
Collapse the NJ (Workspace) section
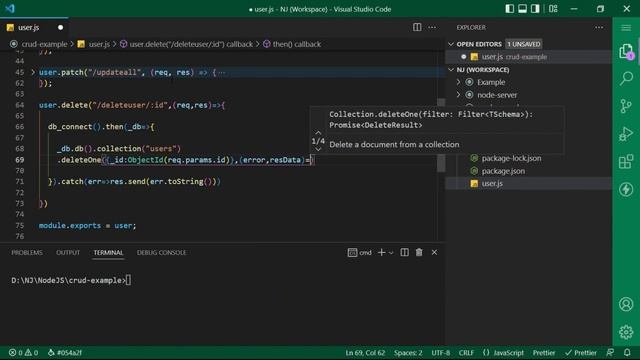[x=451, y=70]
